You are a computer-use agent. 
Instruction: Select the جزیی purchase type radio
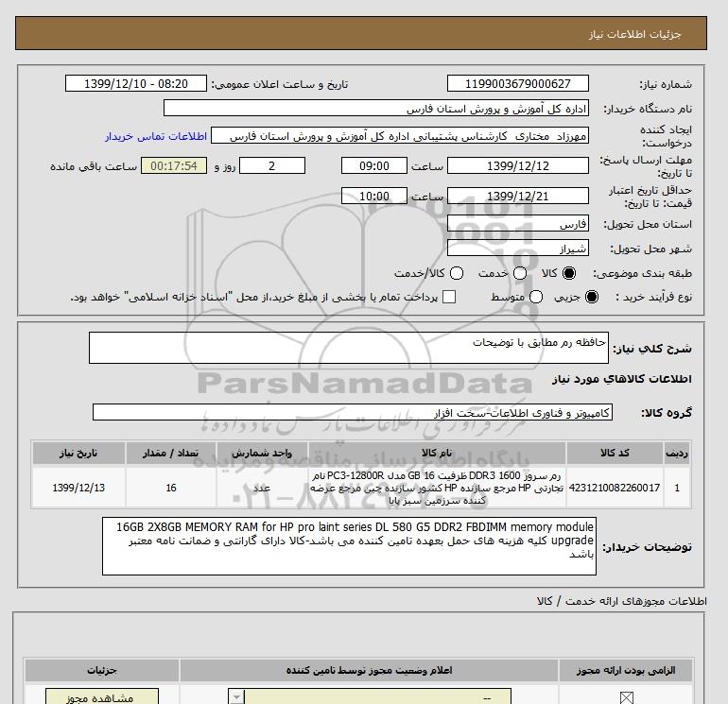[x=592, y=297]
